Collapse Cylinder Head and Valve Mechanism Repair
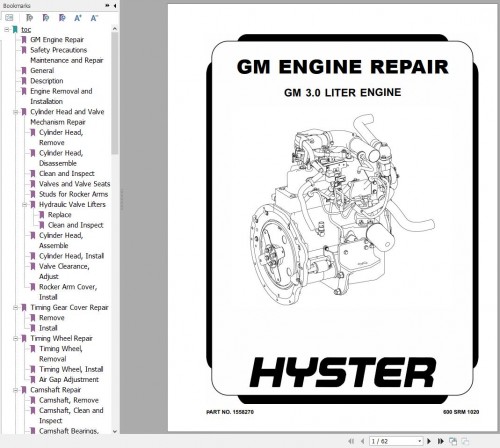Image resolution: width=500 pixels, height=448 pixels. click(x=15, y=112)
